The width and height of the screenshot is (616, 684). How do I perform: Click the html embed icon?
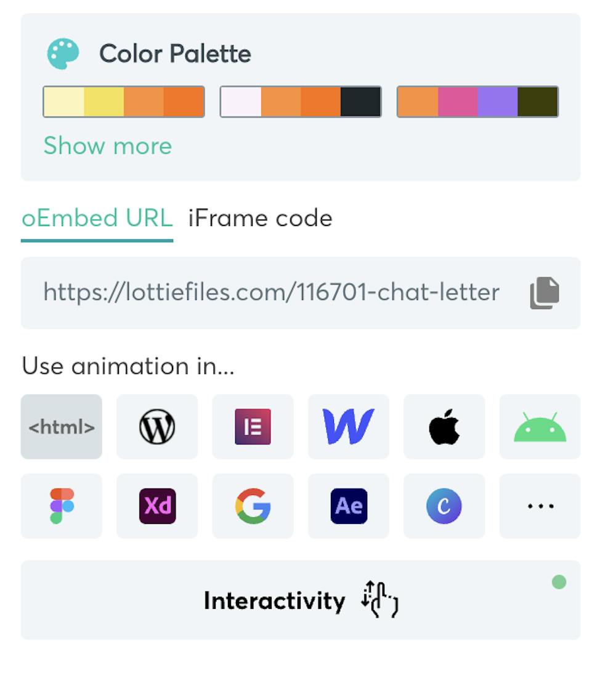tap(62, 427)
